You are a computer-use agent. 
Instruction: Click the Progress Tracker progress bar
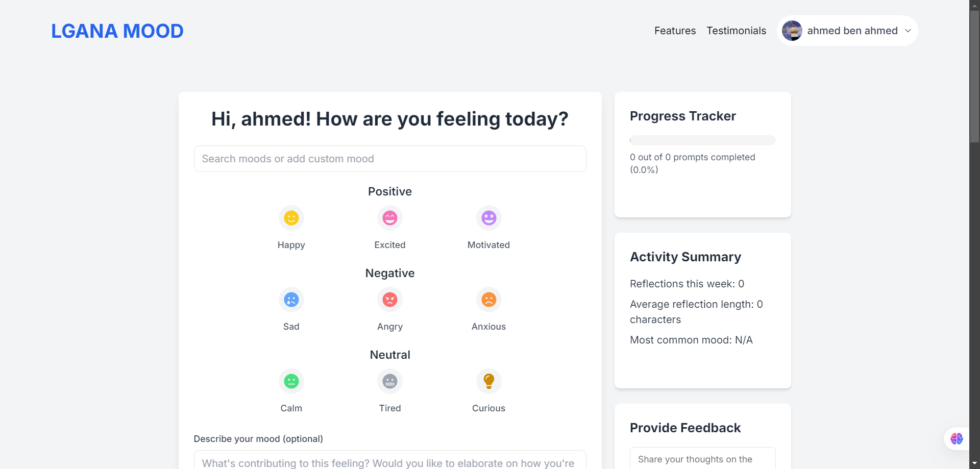coord(702,140)
